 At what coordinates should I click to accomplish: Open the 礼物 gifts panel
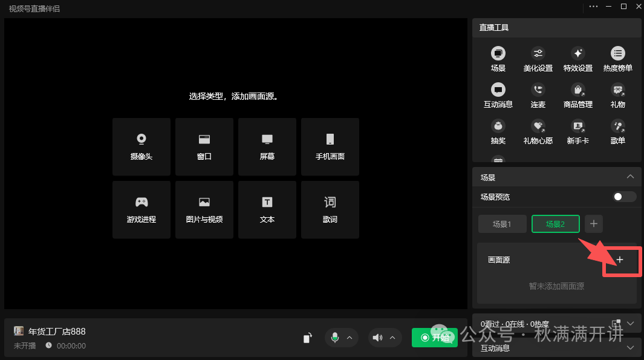[617, 95]
